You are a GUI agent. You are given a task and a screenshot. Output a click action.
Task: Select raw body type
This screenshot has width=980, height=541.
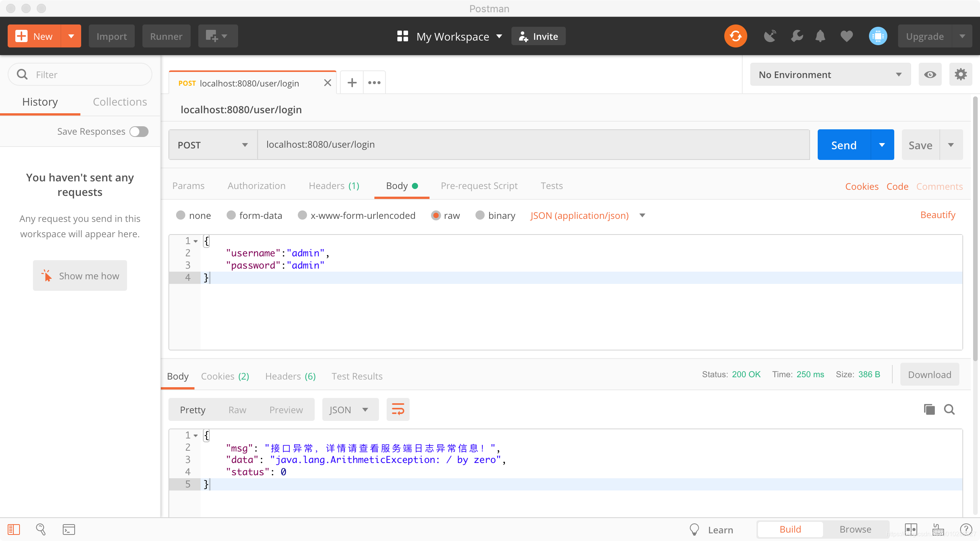tap(436, 215)
